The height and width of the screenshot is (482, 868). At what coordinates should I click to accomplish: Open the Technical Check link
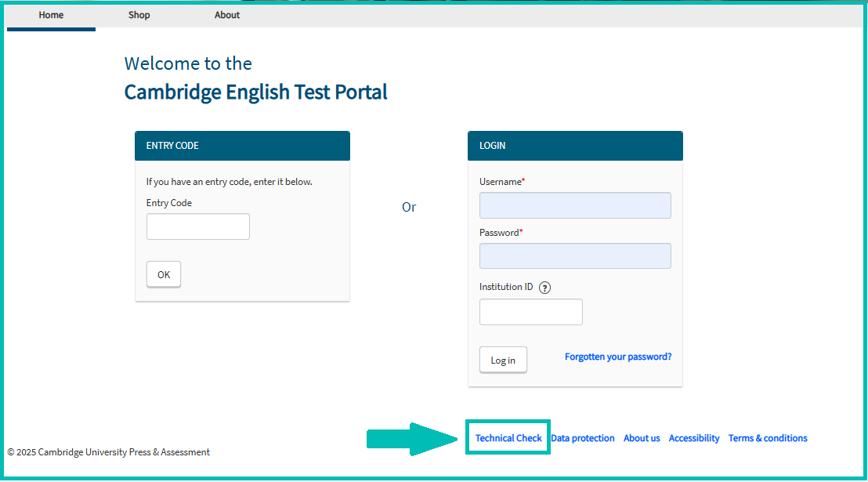pyautogui.click(x=508, y=438)
